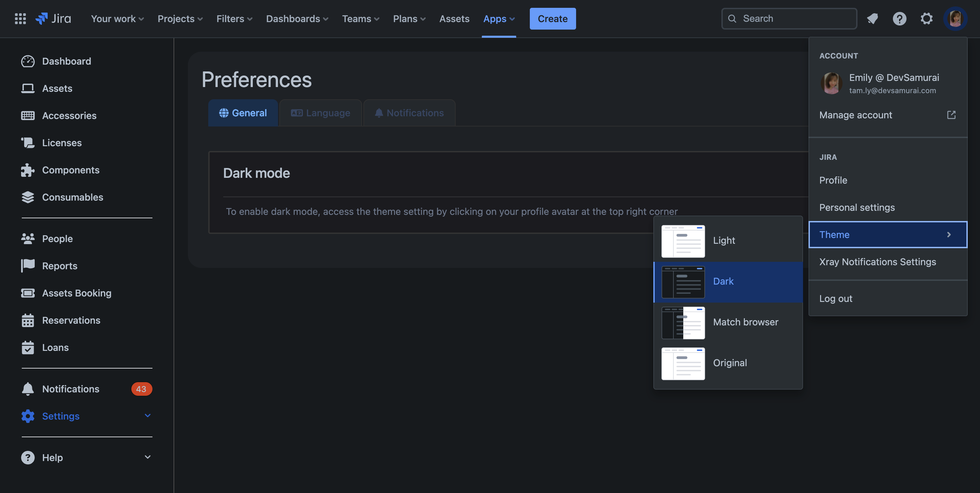Click the notifications bell icon in top bar
980x493 pixels.
coord(872,18)
